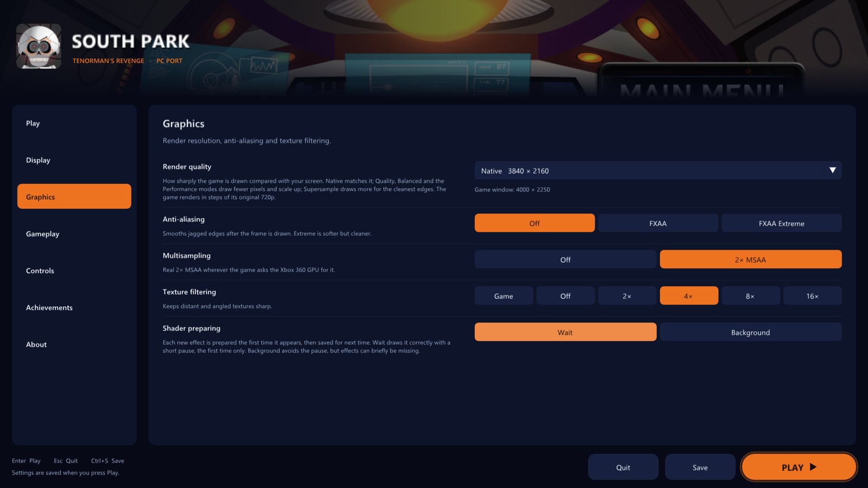View the Achievements tab
The width and height of the screenshot is (868, 488).
(x=74, y=307)
